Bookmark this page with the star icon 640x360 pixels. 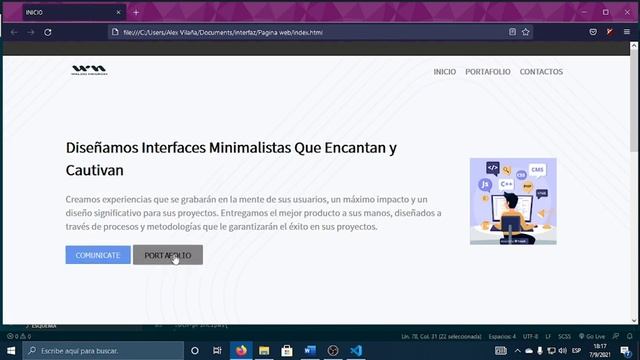tap(526, 32)
